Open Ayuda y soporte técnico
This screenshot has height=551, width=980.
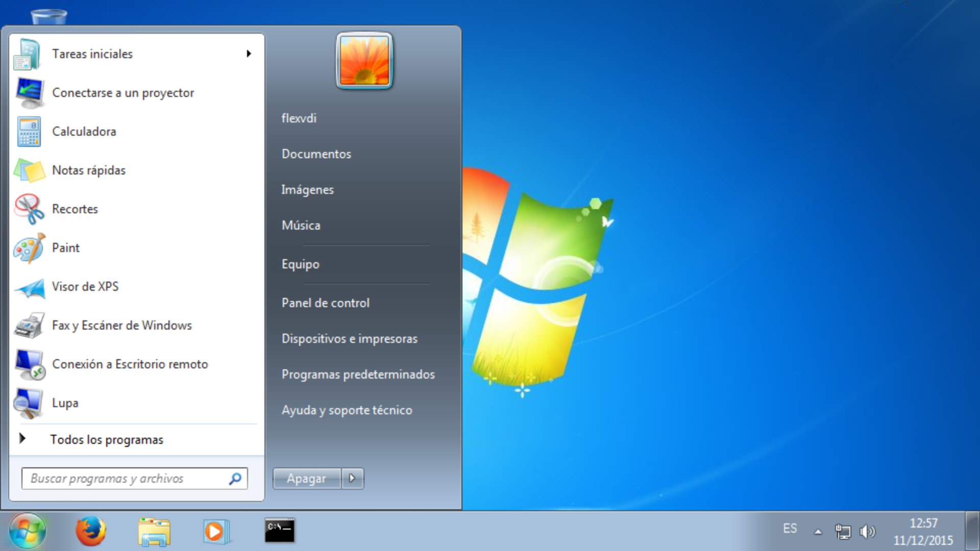[347, 410]
